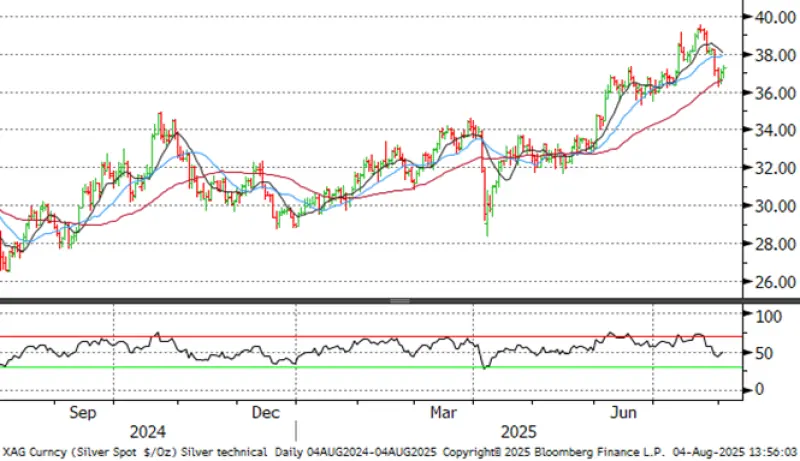Click the Daily 04AUG2024-04AUG2025 date range
This screenshot has height=461, width=800.
[356, 452]
